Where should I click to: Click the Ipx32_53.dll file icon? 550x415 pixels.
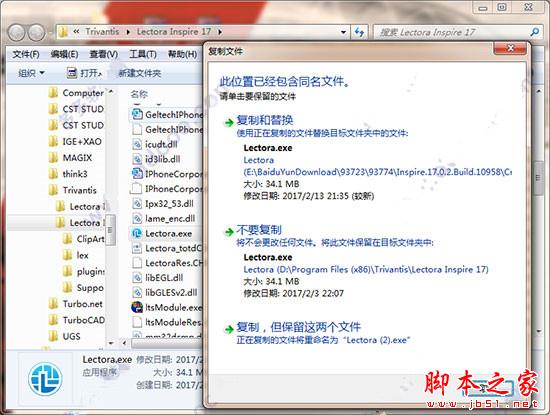tap(136, 203)
